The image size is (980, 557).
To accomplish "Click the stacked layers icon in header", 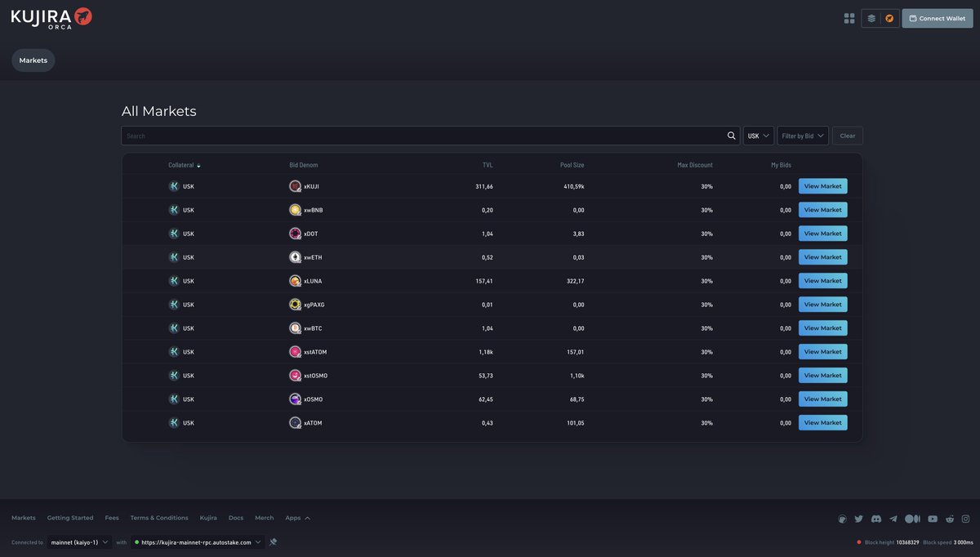I will (871, 18).
